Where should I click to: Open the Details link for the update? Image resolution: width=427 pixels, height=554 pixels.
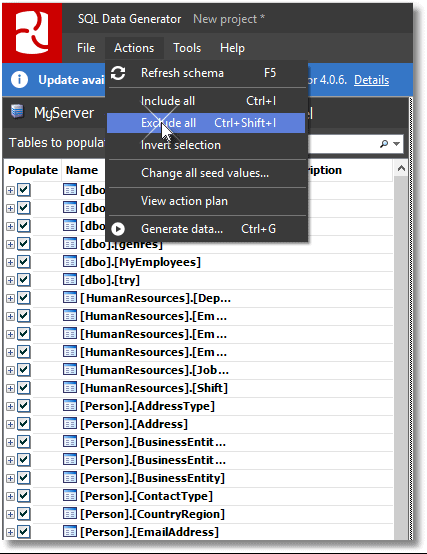(372, 80)
